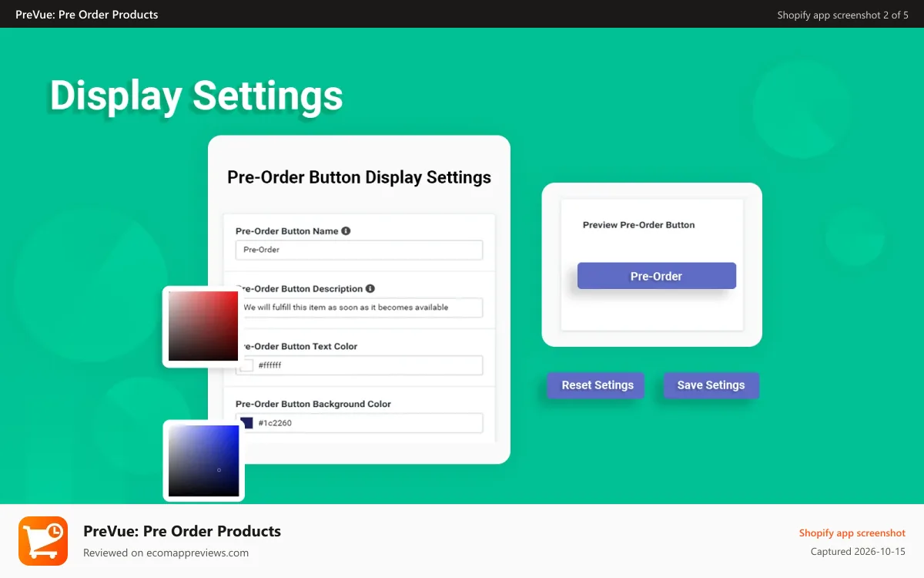Click the dark blue background color swatch

click(x=246, y=423)
